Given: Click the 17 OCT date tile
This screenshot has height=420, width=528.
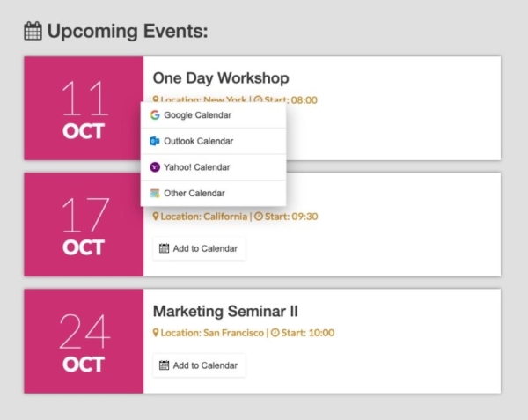Looking at the screenshot, I should 84,225.
